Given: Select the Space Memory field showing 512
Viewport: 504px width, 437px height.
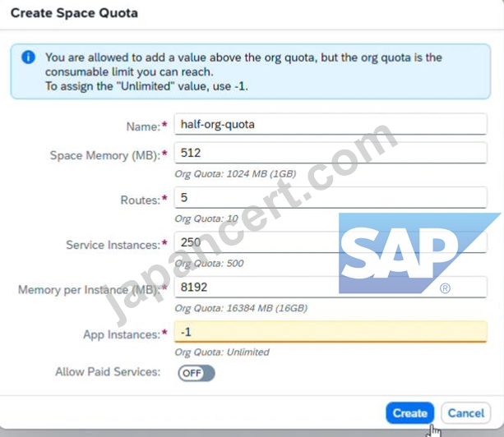Looking at the screenshot, I should pos(331,153).
